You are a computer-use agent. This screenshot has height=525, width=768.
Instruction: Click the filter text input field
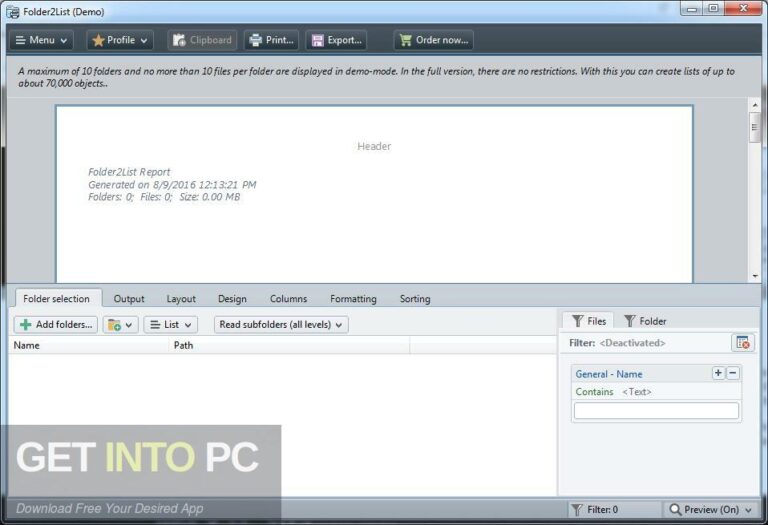click(x=656, y=410)
